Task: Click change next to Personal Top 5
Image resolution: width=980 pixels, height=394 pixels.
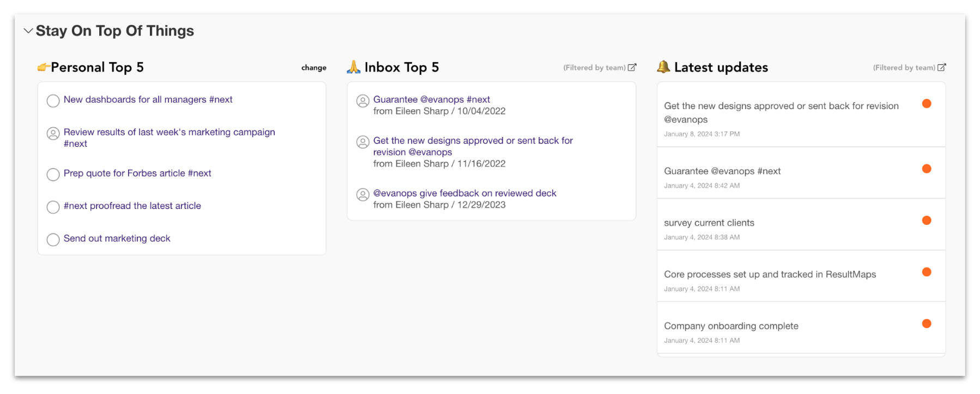Action: pos(313,68)
